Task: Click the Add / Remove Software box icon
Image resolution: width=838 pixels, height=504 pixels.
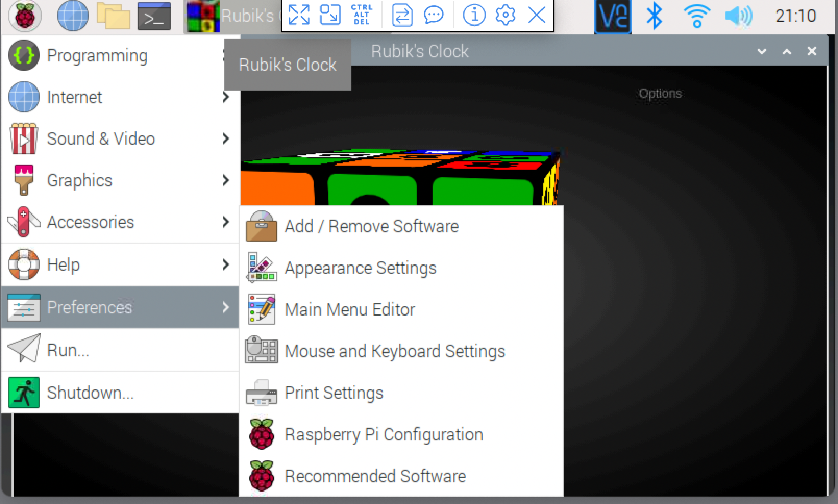Action: coord(261,226)
